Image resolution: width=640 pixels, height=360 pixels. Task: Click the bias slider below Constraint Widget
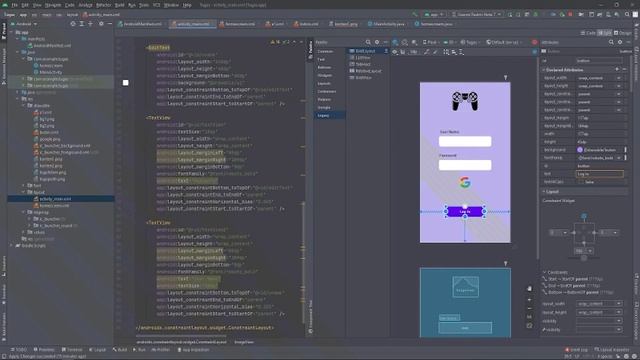click(x=584, y=258)
